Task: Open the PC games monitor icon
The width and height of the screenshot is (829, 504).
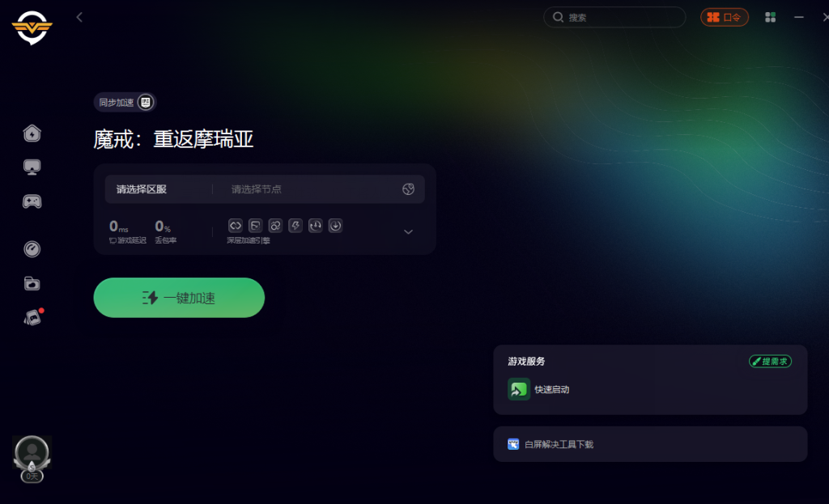Action: pyautogui.click(x=32, y=167)
